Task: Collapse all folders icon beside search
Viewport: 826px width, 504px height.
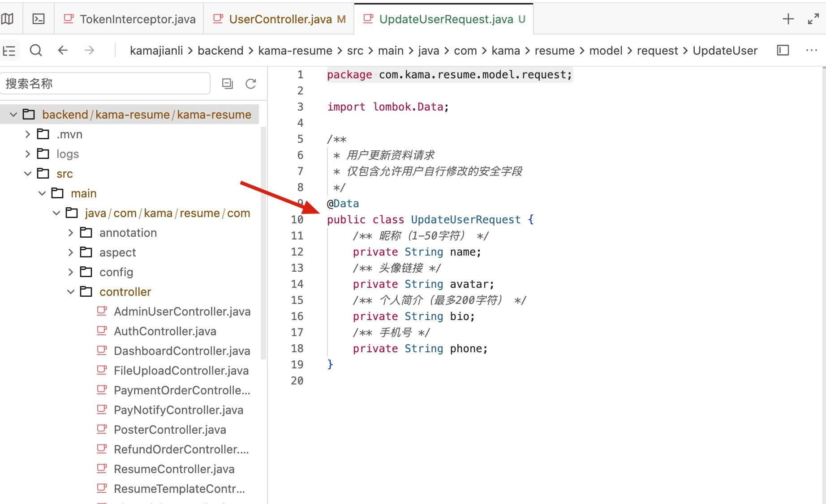Action: (x=228, y=84)
